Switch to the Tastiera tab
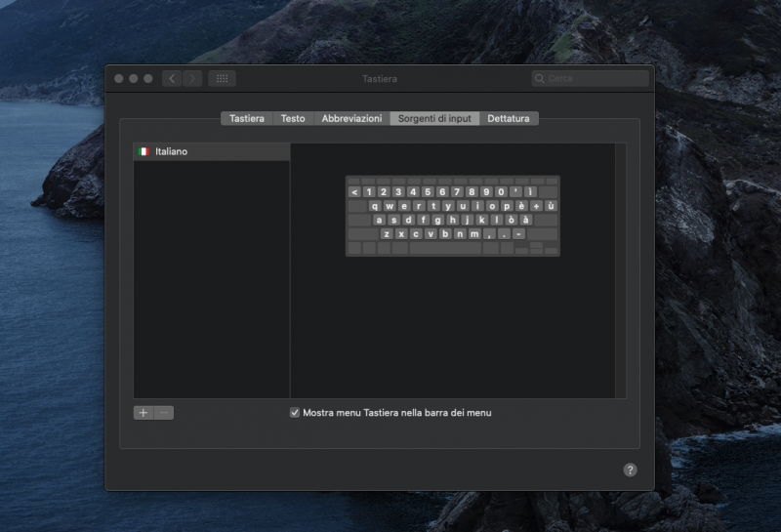781x532 pixels. [x=247, y=118]
